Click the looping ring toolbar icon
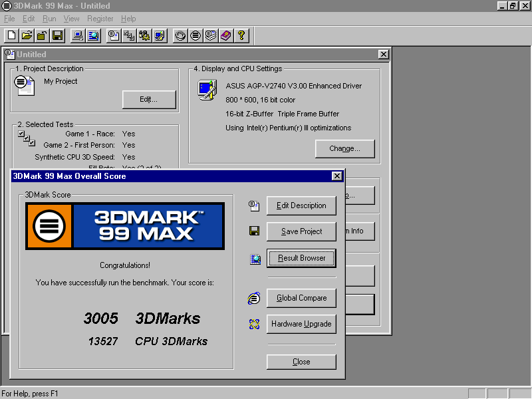Viewport: 532px width, 399px height. pyautogui.click(x=180, y=36)
